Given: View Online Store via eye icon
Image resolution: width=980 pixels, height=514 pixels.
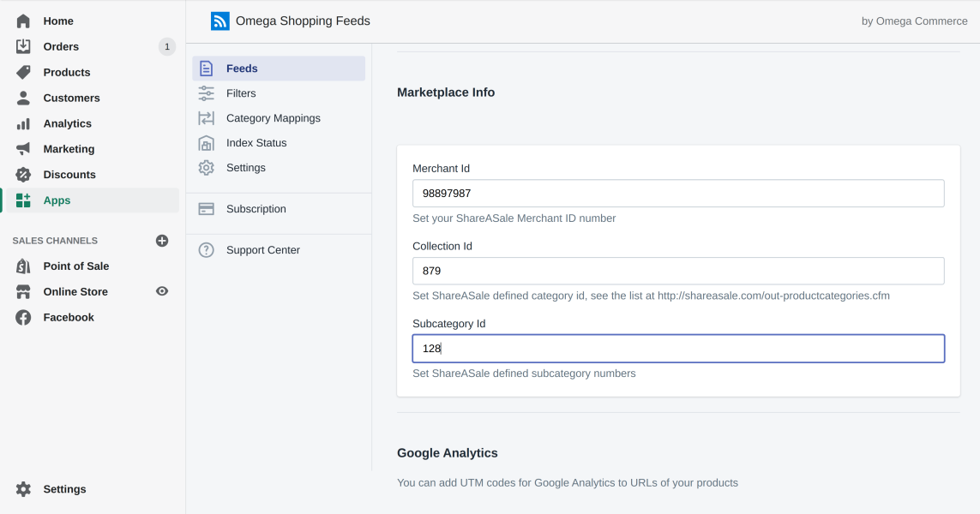Looking at the screenshot, I should click(x=162, y=291).
